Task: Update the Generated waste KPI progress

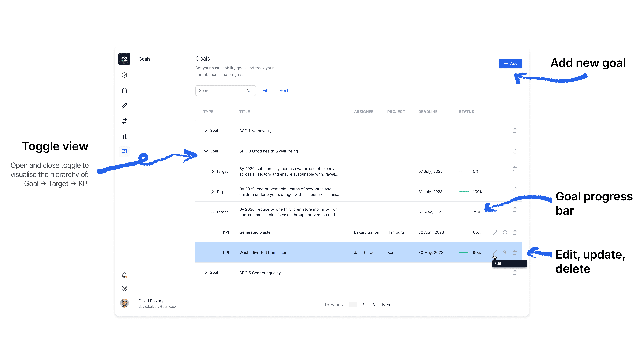Action: 505,232
